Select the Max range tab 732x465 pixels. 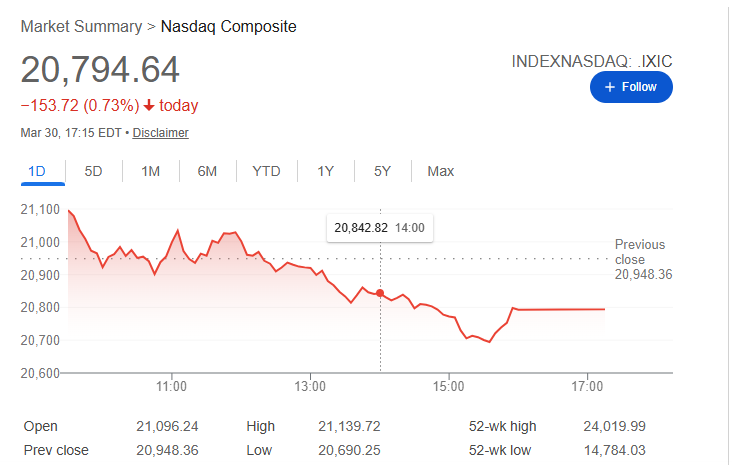click(x=440, y=171)
